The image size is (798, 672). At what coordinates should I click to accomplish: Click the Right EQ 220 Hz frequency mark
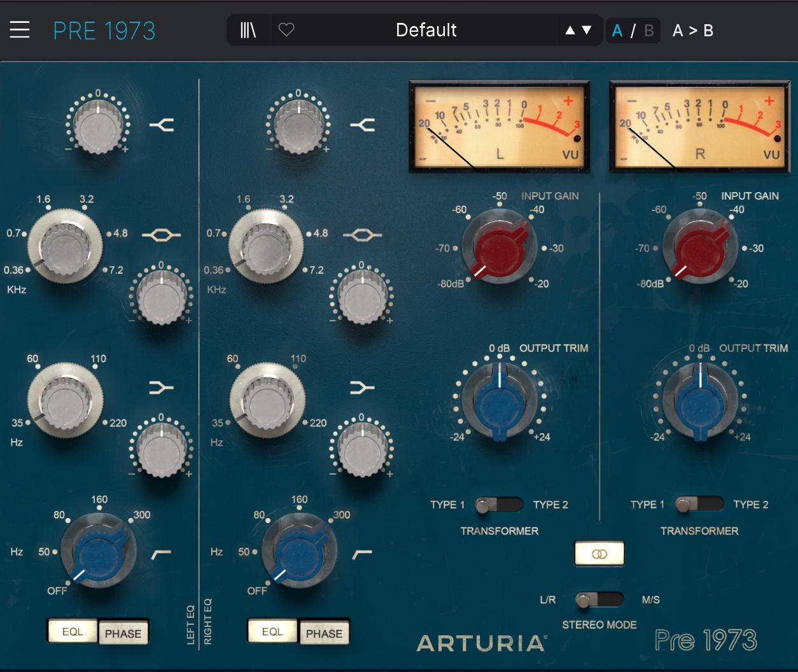pyautogui.click(x=318, y=423)
